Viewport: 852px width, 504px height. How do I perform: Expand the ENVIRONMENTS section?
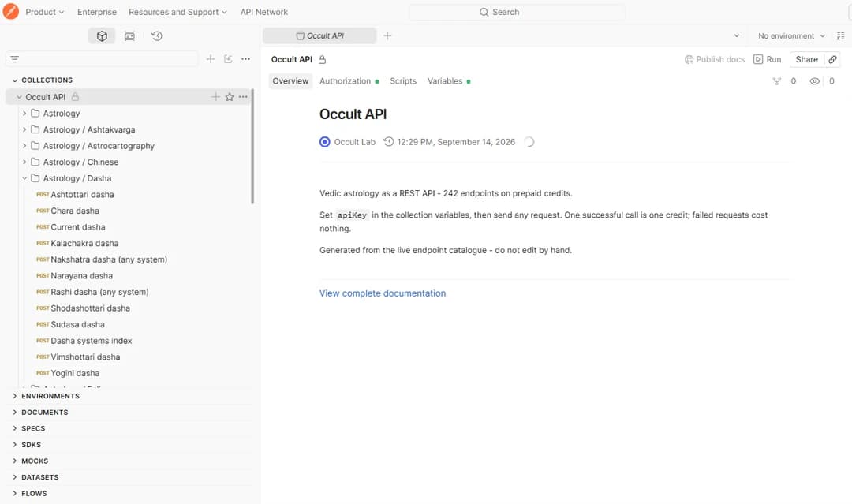[15, 396]
